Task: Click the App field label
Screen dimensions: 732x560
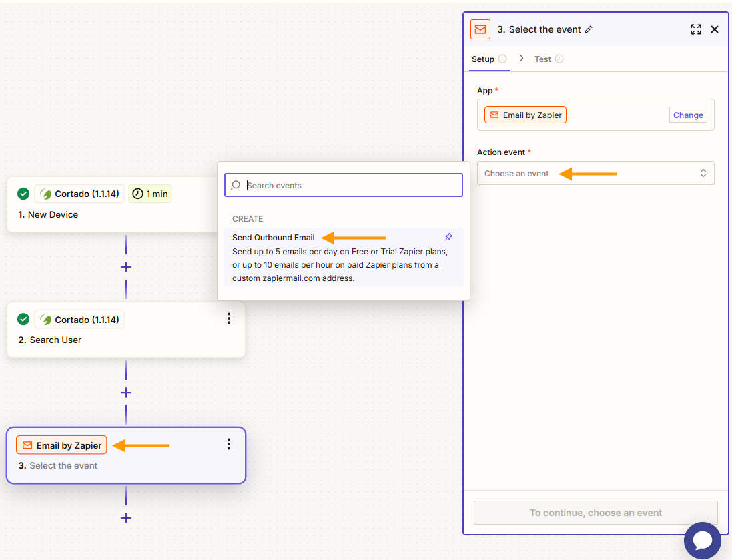Action: click(484, 91)
